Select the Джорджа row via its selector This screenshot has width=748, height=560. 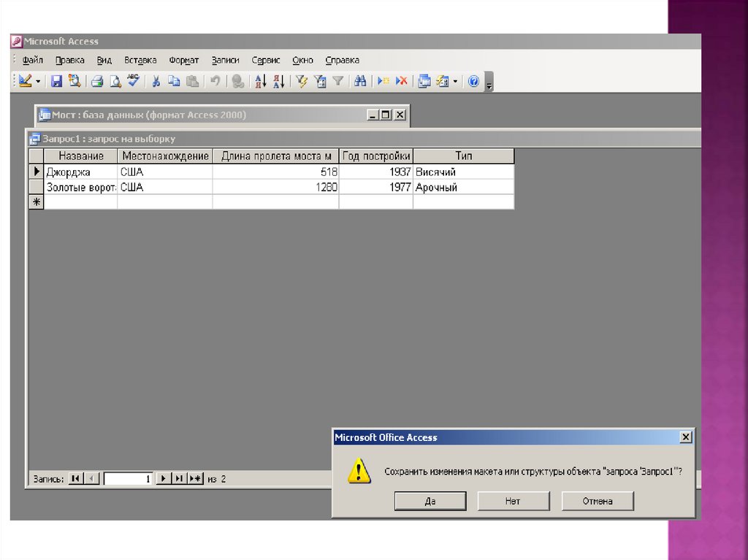click(x=37, y=172)
